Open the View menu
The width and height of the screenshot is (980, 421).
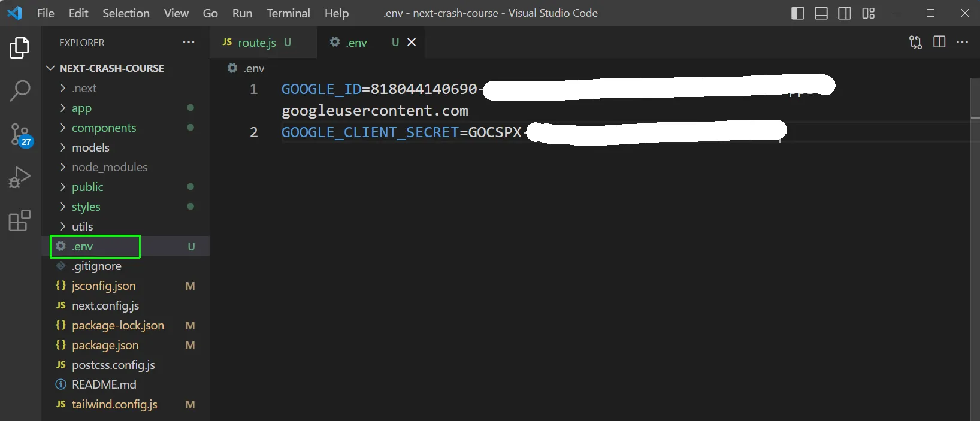[176, 13]
